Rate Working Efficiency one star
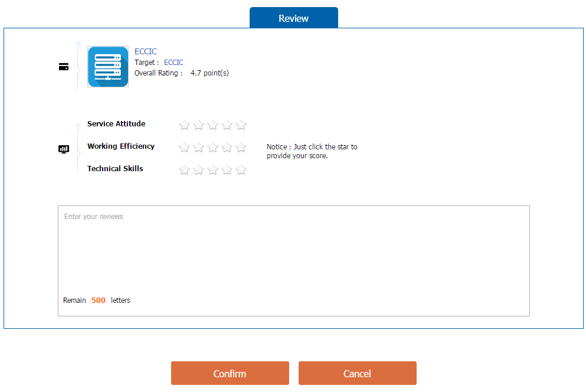This screenshot has width=586, height=392. 184,148
